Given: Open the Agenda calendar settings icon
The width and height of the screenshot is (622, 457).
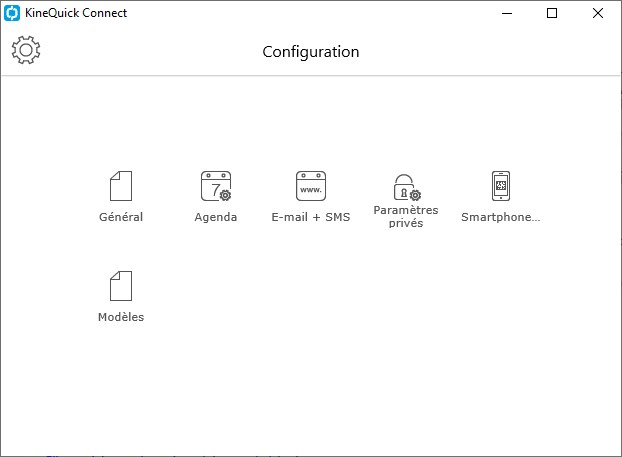Looking at the screenshot, I should coord(216,186).
